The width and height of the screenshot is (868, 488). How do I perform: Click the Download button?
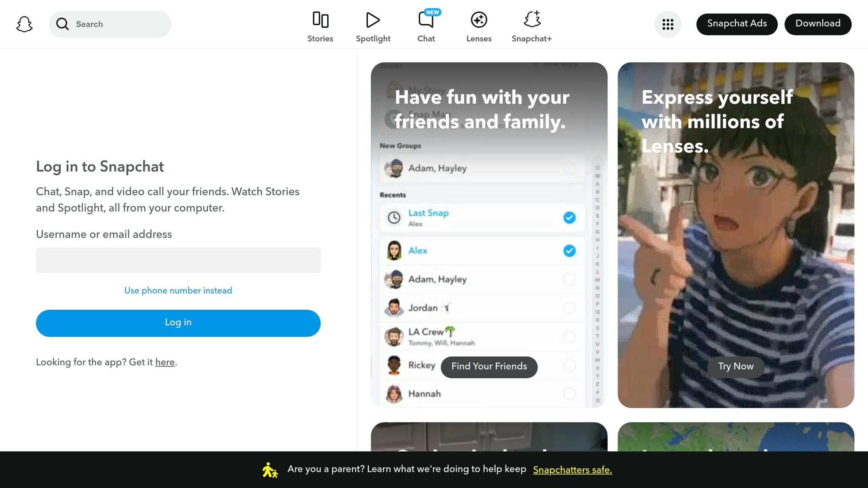(x=818, y=24)
